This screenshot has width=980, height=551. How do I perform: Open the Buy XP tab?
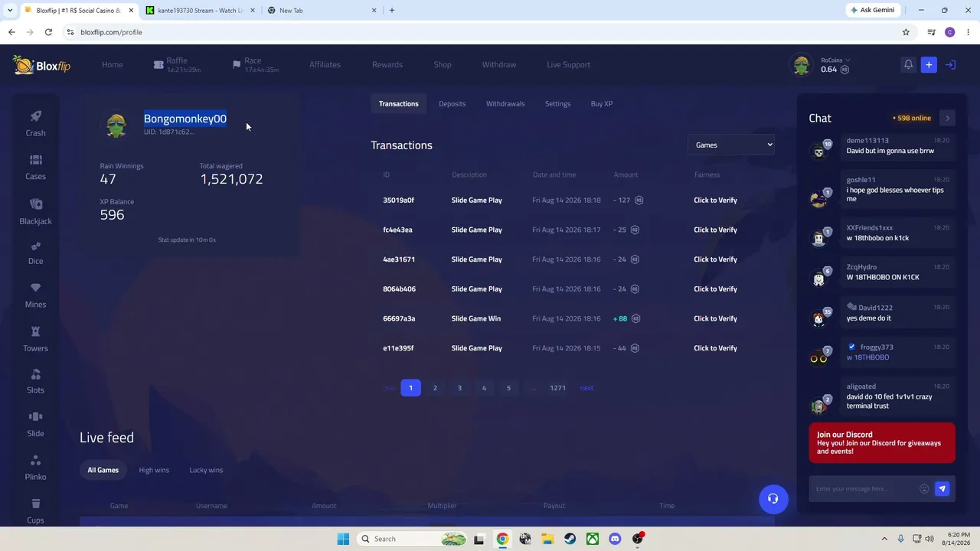[x=602, y=104]
